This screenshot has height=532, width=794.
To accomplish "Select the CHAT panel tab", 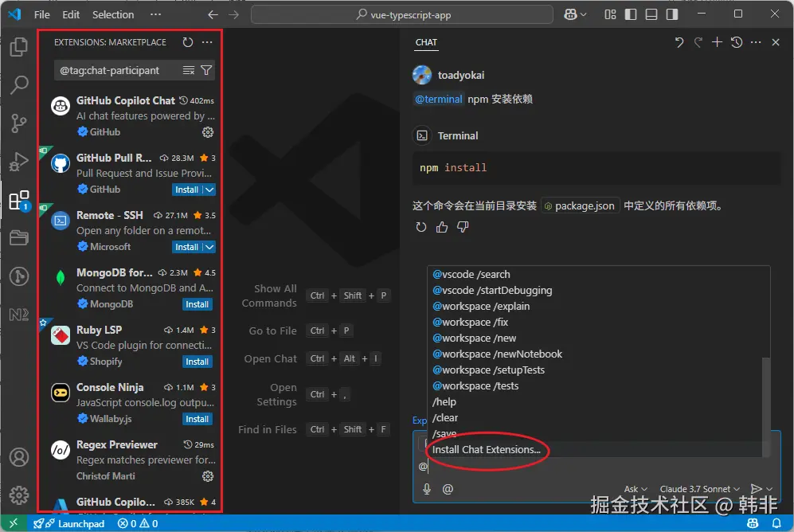I will coord(426,42).
